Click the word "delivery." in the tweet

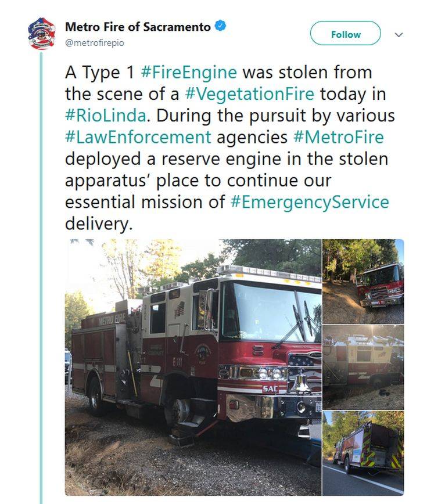coord(99,223)
